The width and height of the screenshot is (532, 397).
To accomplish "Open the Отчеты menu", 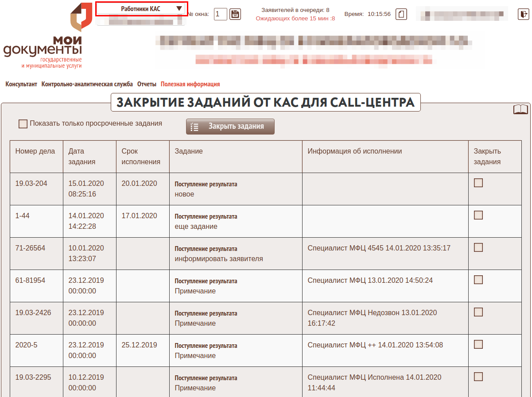I will pyautogui.click(x=147, y=84).
